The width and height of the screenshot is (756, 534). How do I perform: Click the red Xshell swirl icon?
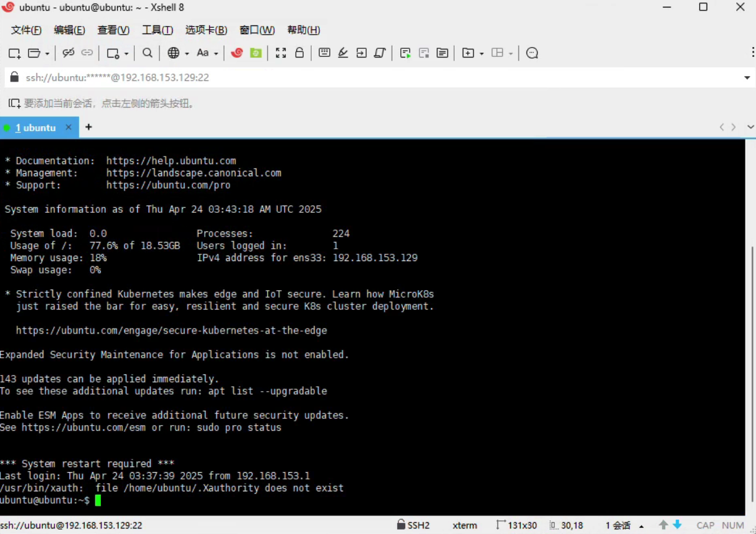[237, 53]
